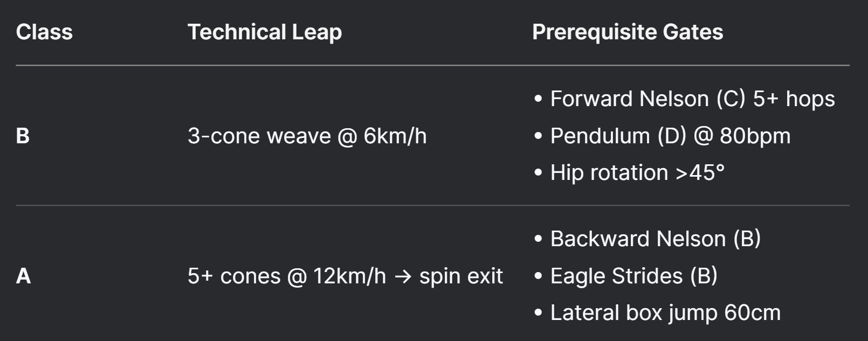The image size is (868, 341).
Task: Click the 3-cone weave @ 6km/h cell
Action: [307, 136]
